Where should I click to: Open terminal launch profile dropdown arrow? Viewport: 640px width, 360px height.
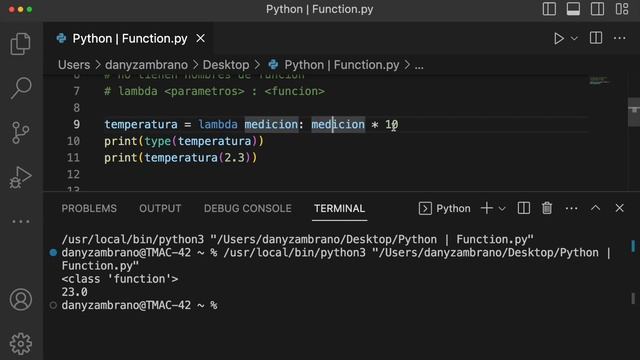[x=502, y=209]
